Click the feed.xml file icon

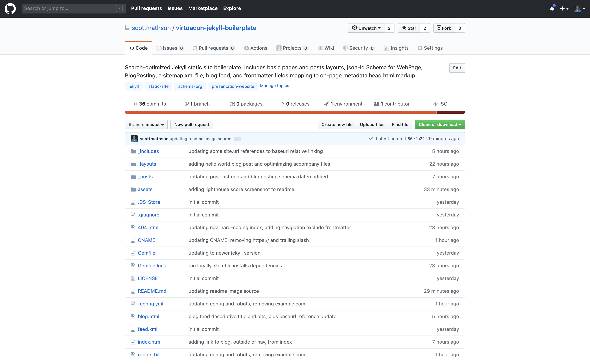(133, 329)
